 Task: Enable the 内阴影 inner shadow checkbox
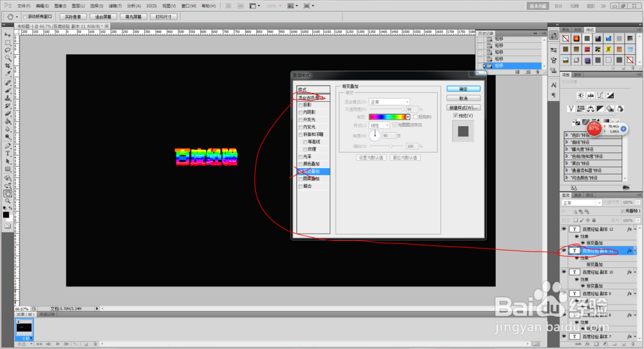(x=301, y=113)
